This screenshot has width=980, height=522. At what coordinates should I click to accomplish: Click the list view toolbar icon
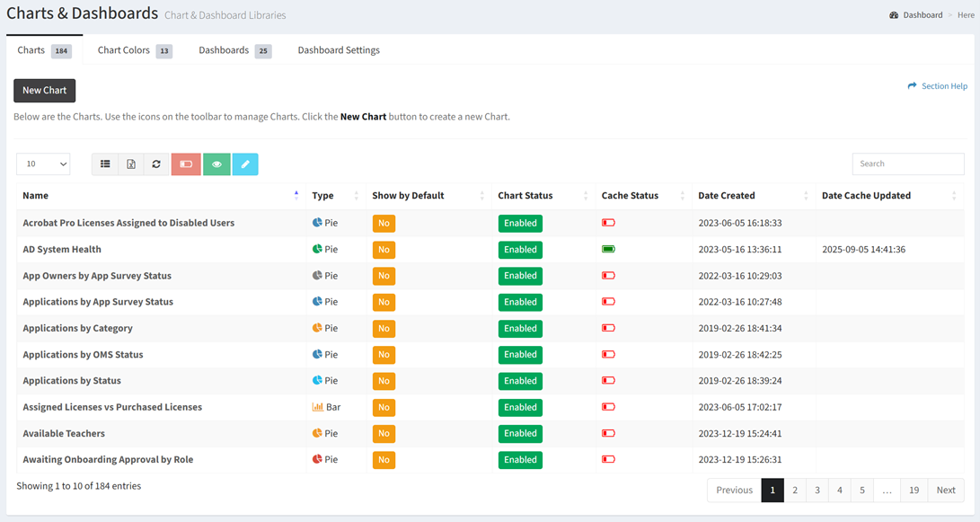click(105, 164)
